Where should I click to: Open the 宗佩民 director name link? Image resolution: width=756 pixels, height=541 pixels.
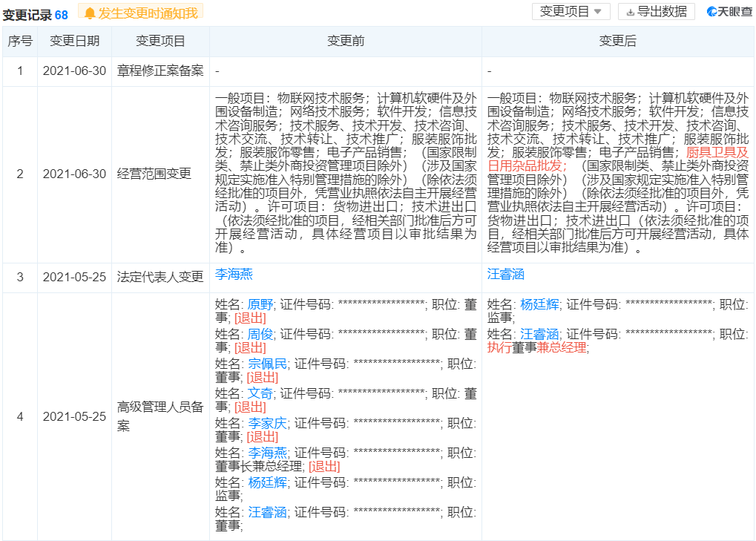(x=268, y=364)
